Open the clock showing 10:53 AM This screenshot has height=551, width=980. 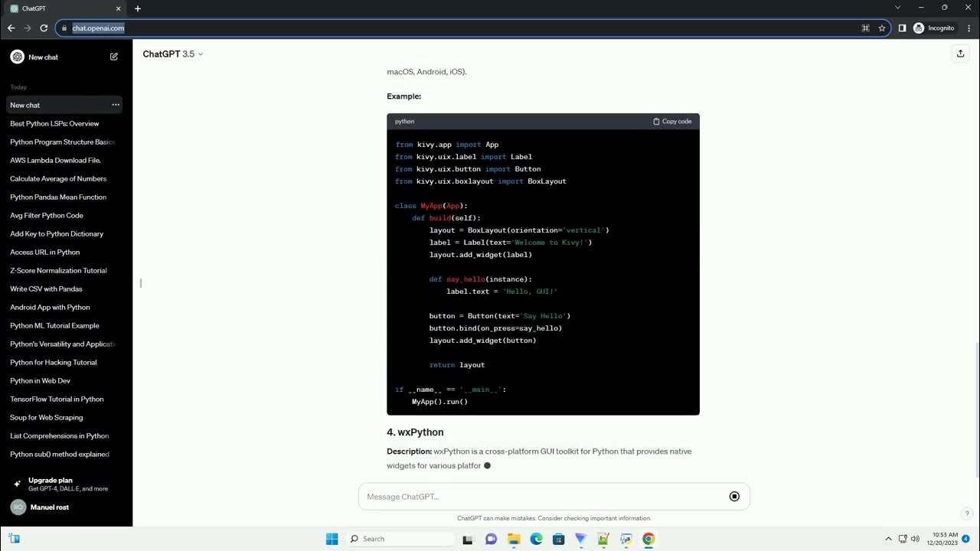(x=944, y=539)
